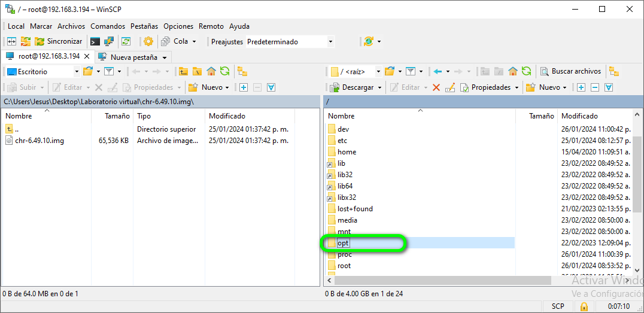
Task: Close the root@192.168.3.194 session tab
Action: [87, 56]
